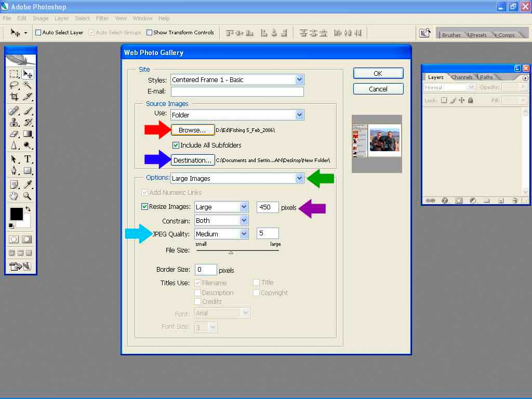Cancel the Web Photo Gallery dialog
Image resolution: width=532 pixels, height=399 pixels.
click(378, 89)
